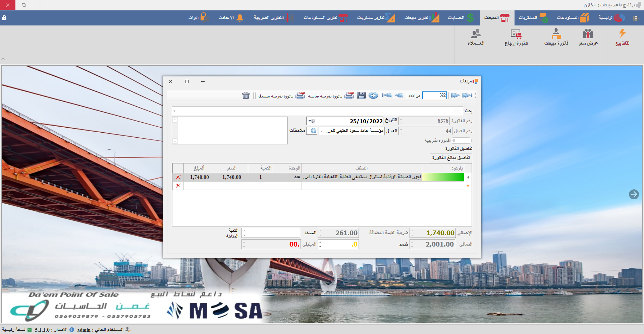Open نقاط بيع point of sale icon
This screenshot has height=334, width=644.
pos(622,37)
